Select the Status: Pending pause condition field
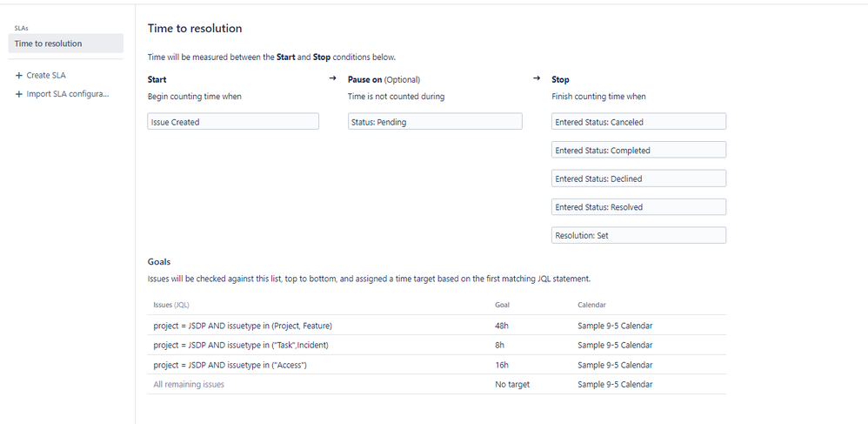The height and width of the screenshot is (424, 868). 435,122
